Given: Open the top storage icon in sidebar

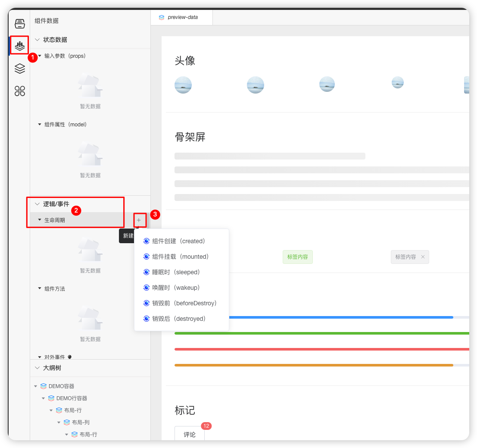Looking at the screenshot, I should [20, 23].
